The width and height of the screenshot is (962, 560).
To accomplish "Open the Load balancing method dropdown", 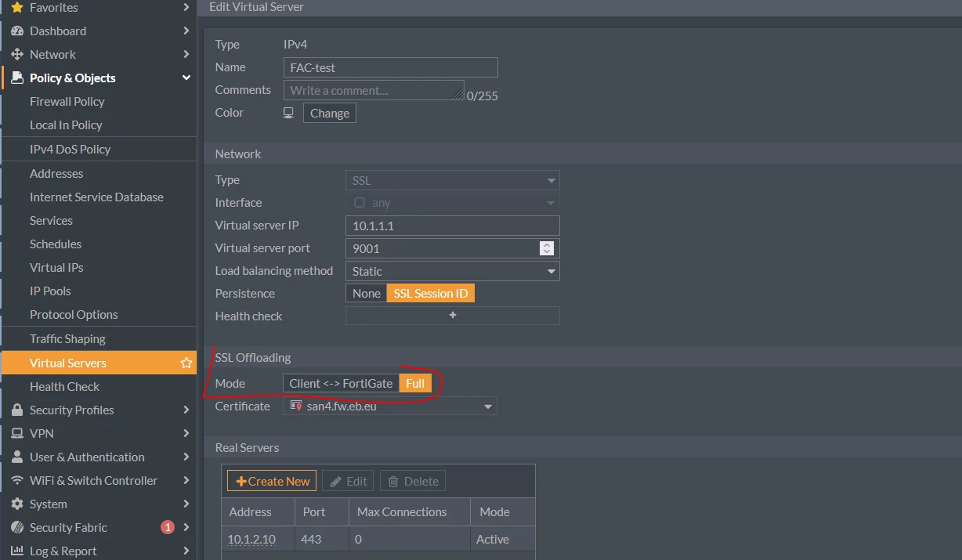I will coord(453,271).
